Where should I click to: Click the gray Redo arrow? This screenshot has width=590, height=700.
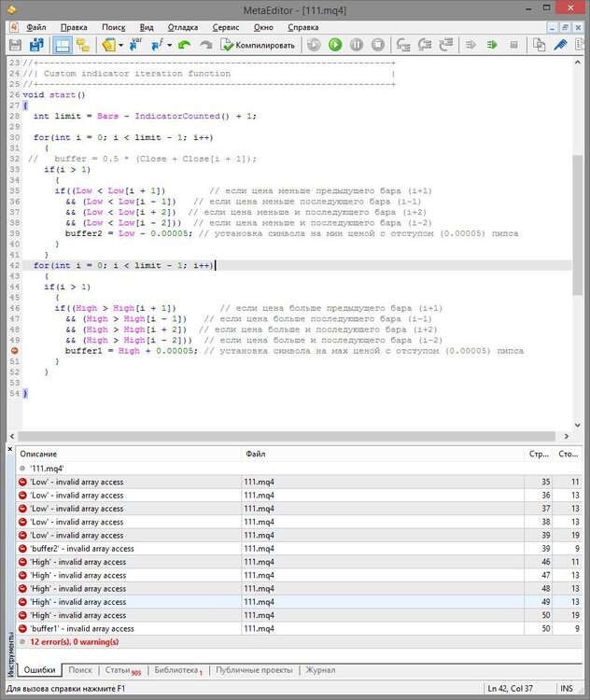click(x=206, y=45)
